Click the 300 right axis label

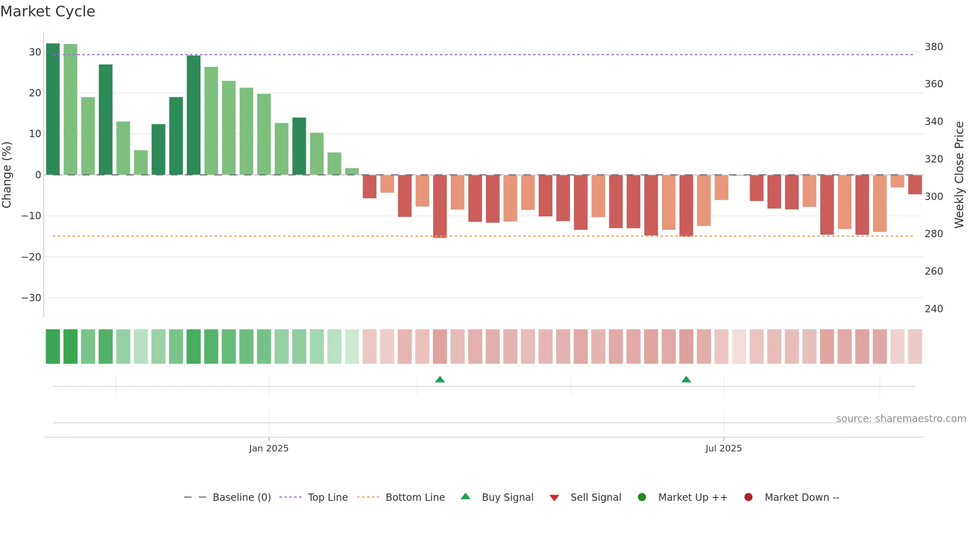tap(934, 197)
